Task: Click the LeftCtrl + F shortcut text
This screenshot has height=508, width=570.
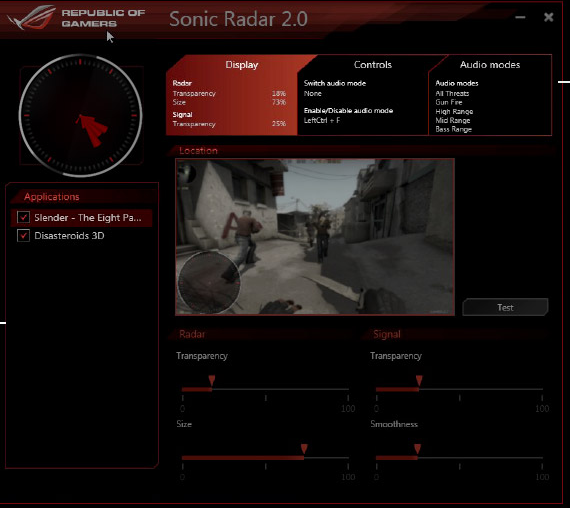Action: tap(322, 120)
